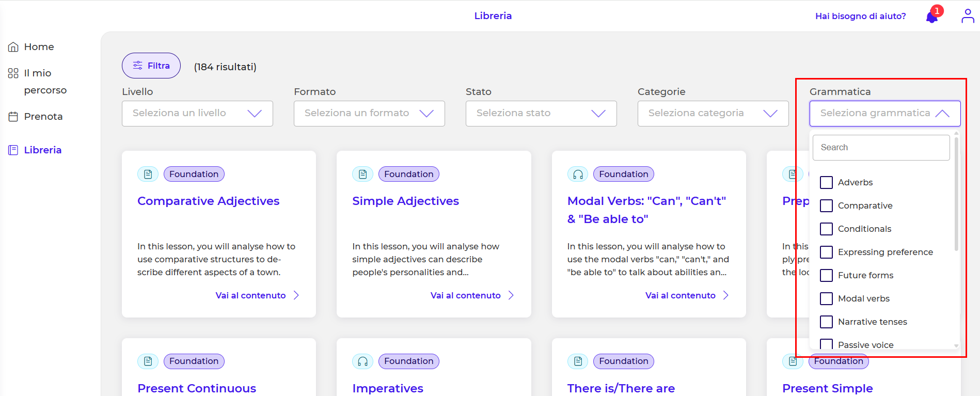Click the headphones icon on Modal Verbs card

point(578,175)
